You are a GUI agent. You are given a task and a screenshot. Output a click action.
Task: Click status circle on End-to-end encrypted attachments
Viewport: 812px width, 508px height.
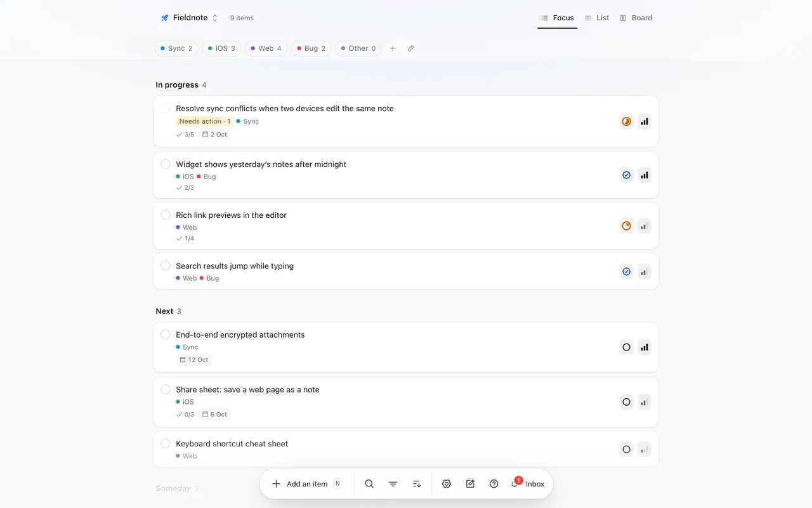point(626,347)
